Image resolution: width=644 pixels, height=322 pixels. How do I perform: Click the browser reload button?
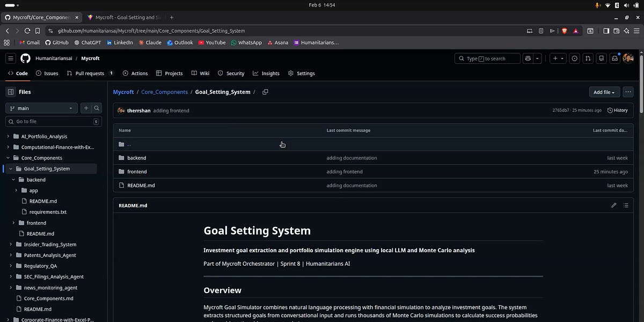click(27, 31)
